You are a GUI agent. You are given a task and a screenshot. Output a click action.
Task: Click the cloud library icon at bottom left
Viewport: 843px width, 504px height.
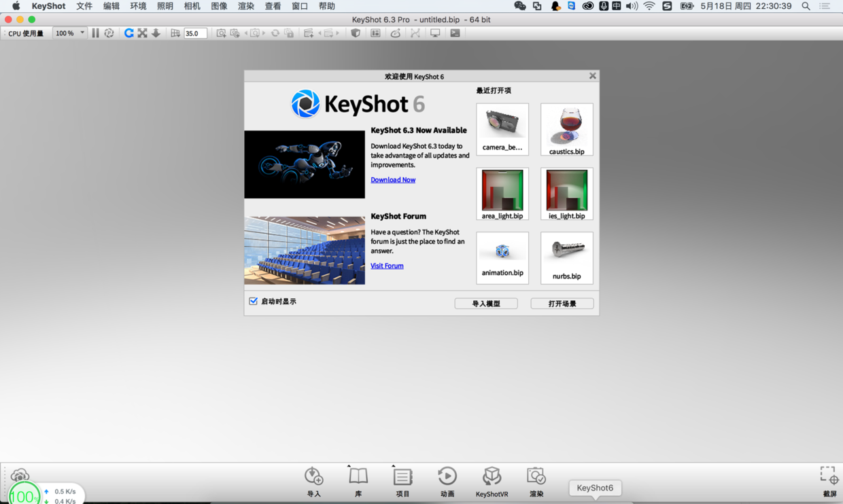(20, 474)
